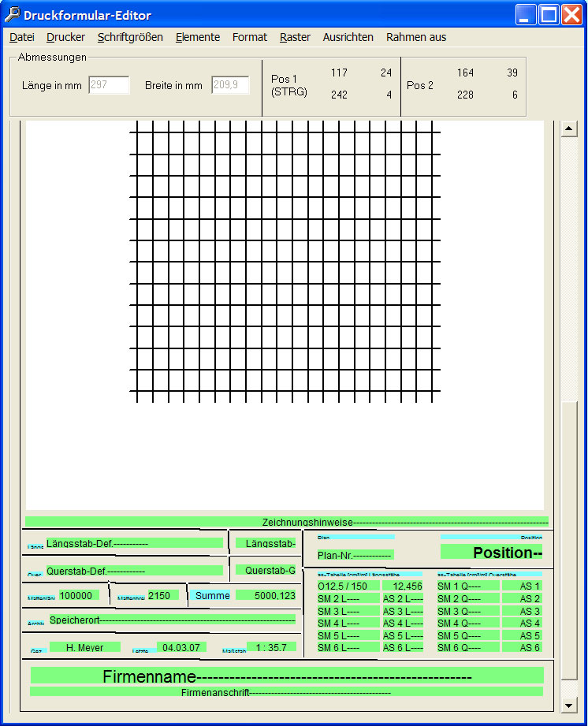Click the Druckformular-Editor title bar icon
588x726 pixels.
point(13,14)
